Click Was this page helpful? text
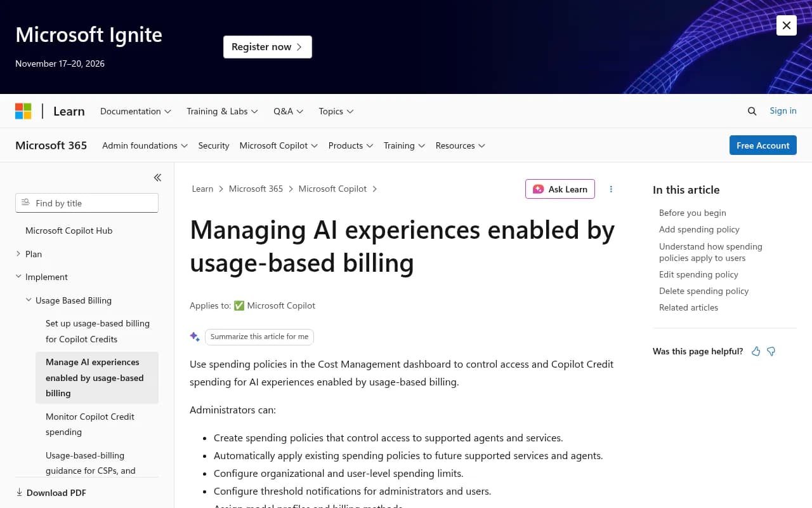The height and width of the screenshot is (508, 812). [698, 351]
